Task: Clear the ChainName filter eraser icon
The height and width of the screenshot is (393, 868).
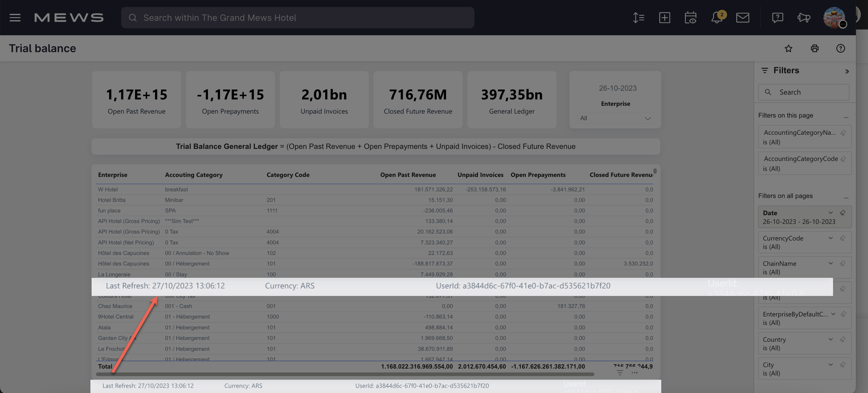Action: (842, 263)
